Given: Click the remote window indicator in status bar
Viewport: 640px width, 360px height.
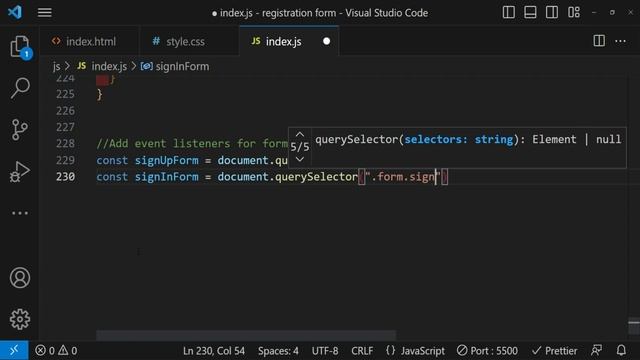Looking at the screenshot, I should (14, 350).
